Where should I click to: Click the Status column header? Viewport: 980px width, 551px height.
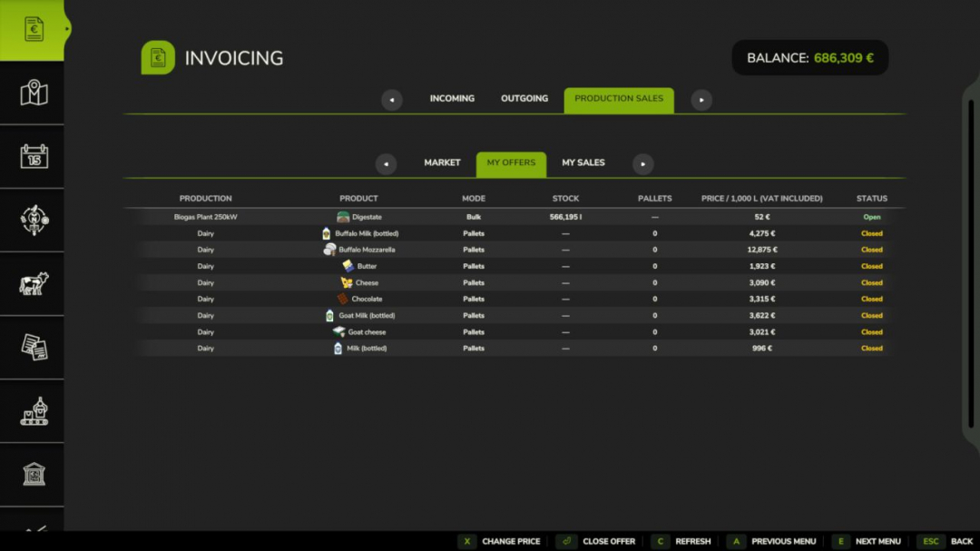click(871, 198)
